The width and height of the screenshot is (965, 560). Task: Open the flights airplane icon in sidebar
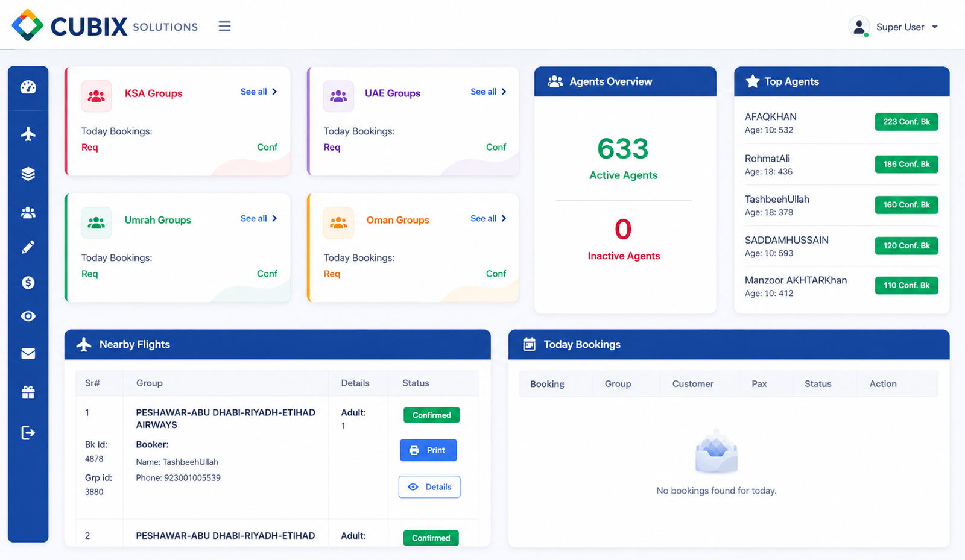28,133
